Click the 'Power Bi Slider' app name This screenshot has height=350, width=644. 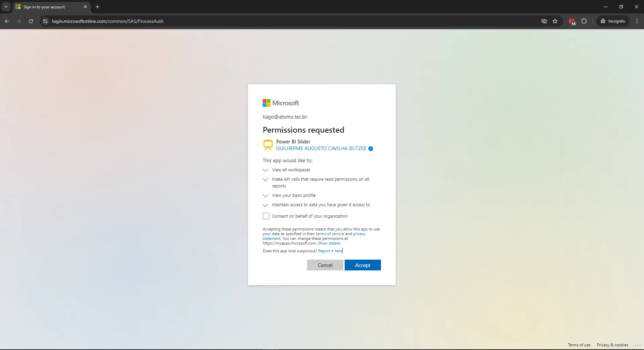click(293, 142)
